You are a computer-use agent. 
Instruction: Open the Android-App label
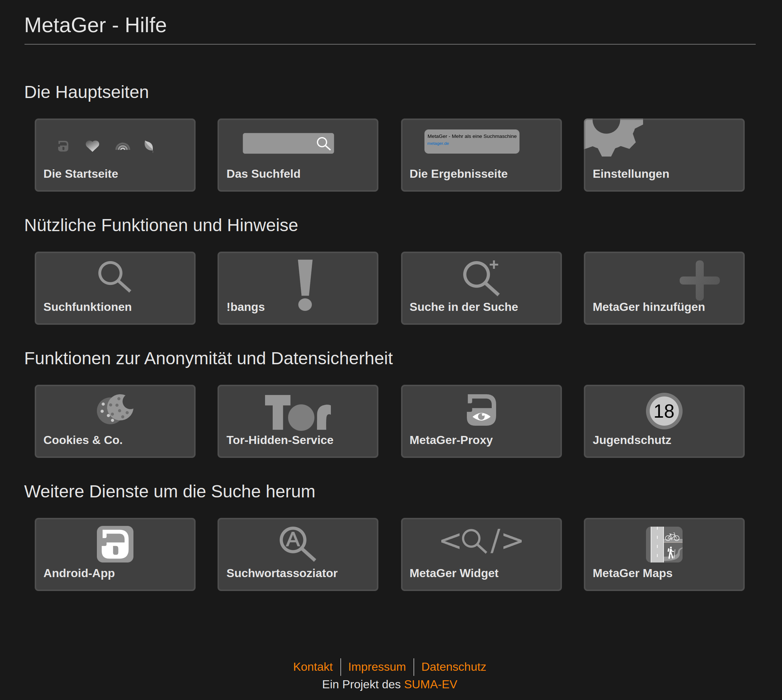[x=79, y=573]
